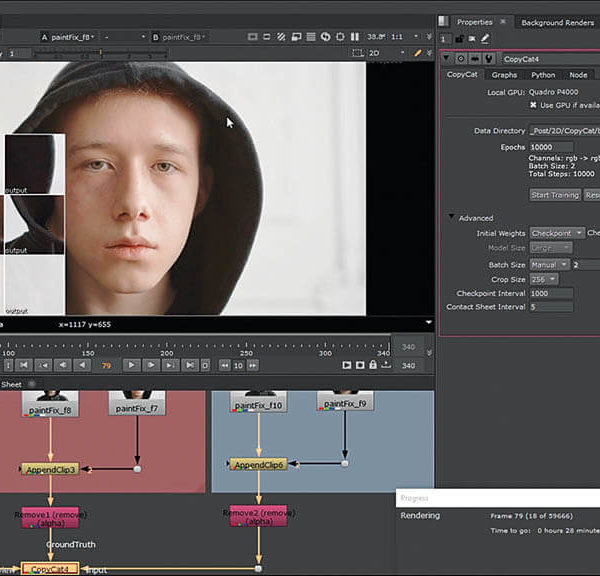Click the viewer gain slider

101,53
